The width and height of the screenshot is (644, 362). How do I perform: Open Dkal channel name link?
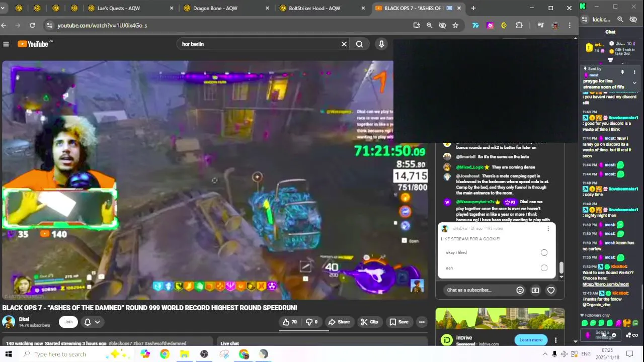tap(24, 319)
